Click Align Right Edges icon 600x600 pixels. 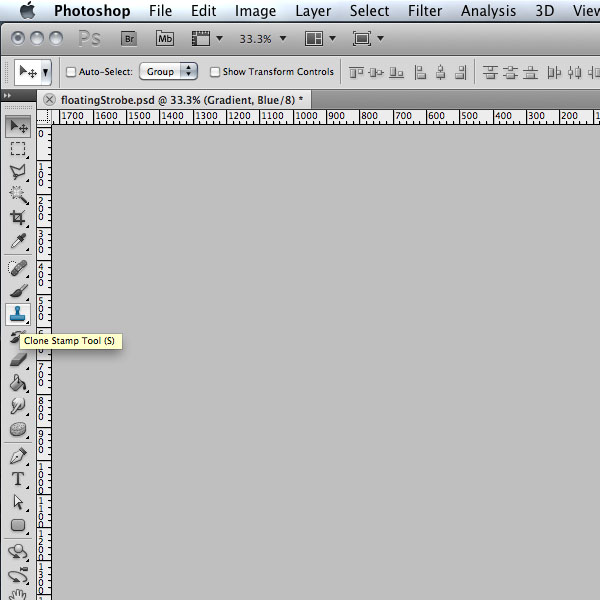[x=461, y=72]
